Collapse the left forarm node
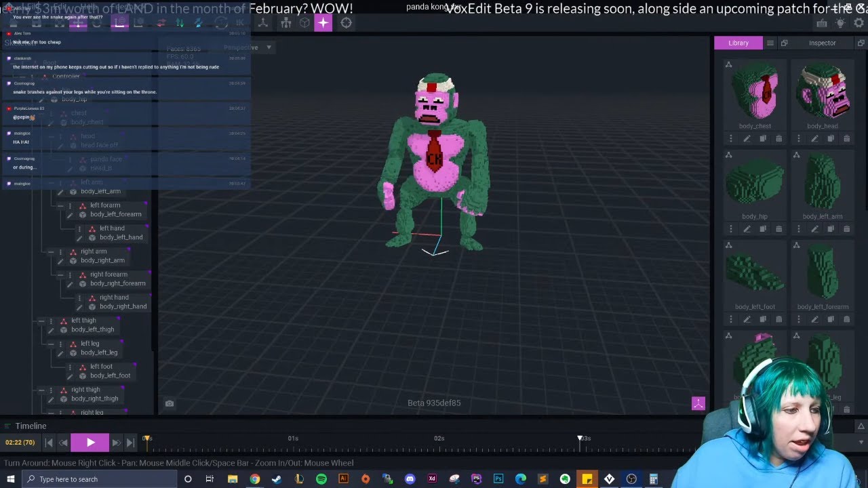Viewport: 868px width, 488px height. pyautogui.click(x=60, y=205)
